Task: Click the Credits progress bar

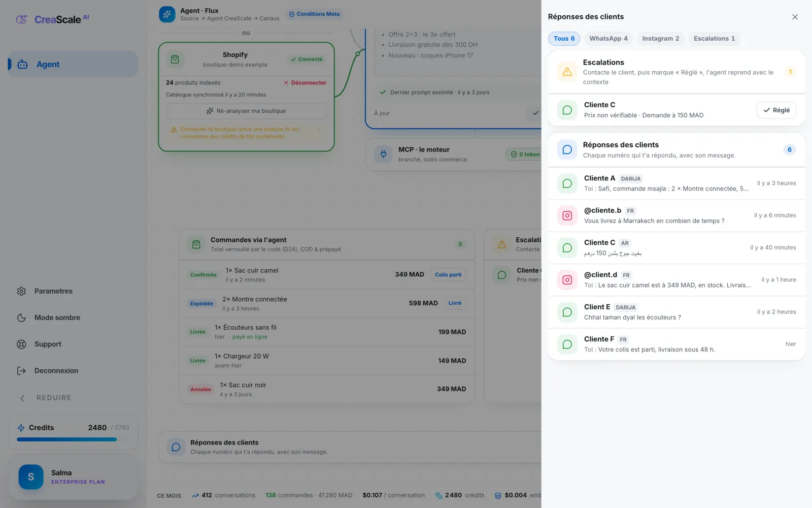Action: (x=73, y=439)
